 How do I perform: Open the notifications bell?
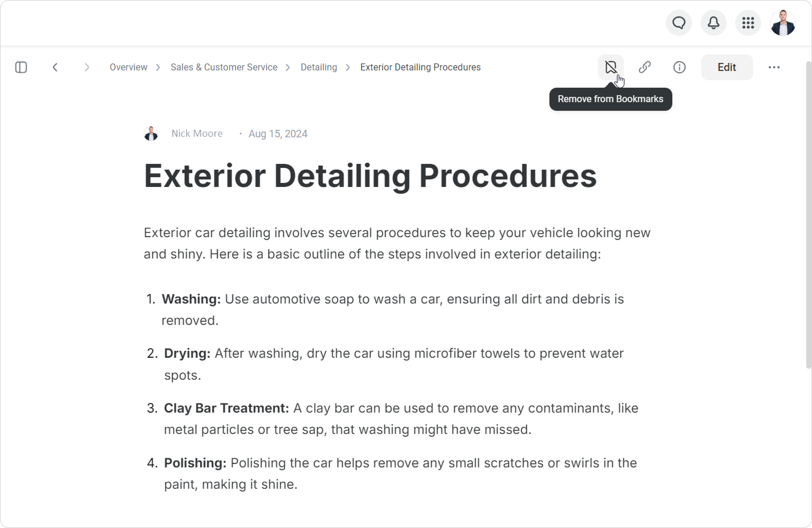[x=713, y=23]
